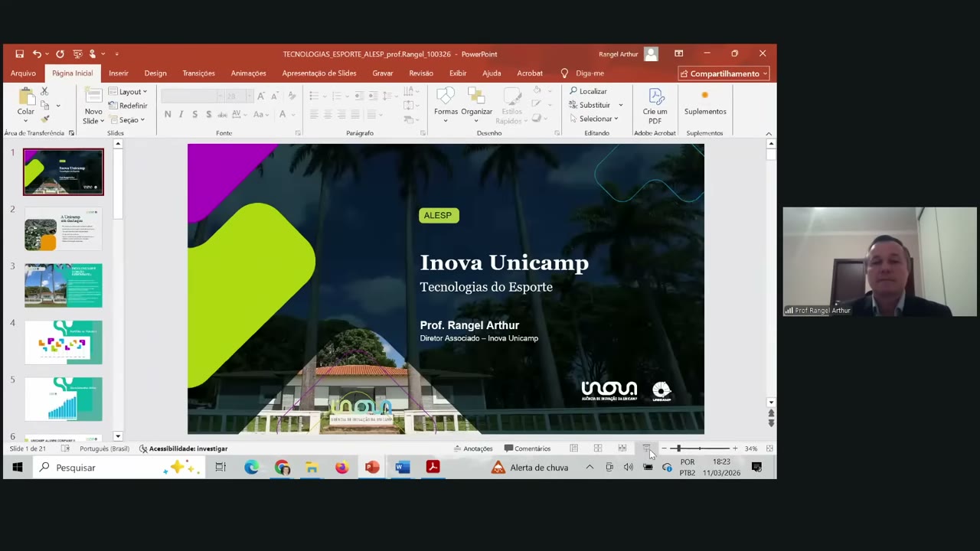Toggle italic (I) formatting
The height and width of the screenshot is (551, 980).
click(x=181, y=115)
